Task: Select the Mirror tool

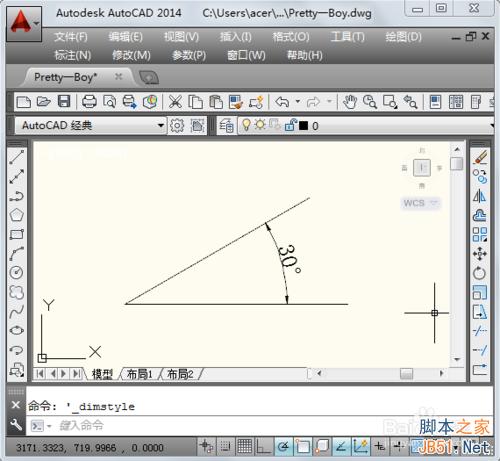Action: tap(480, 196)
